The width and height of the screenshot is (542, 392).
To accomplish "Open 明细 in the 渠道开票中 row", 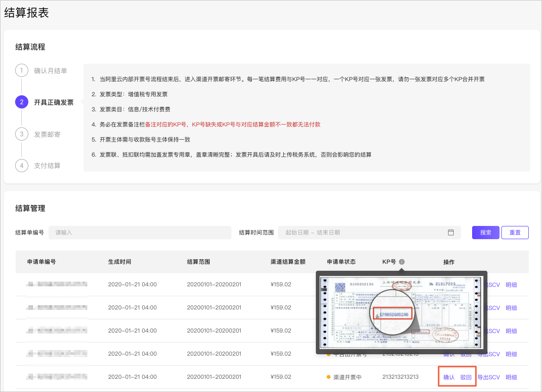I will tap(511, 377).
